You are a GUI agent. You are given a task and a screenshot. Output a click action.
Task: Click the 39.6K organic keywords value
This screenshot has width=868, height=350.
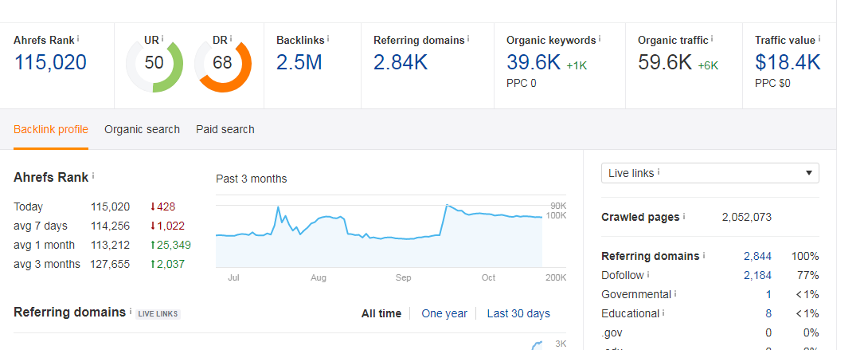click(x=534, y=62)
